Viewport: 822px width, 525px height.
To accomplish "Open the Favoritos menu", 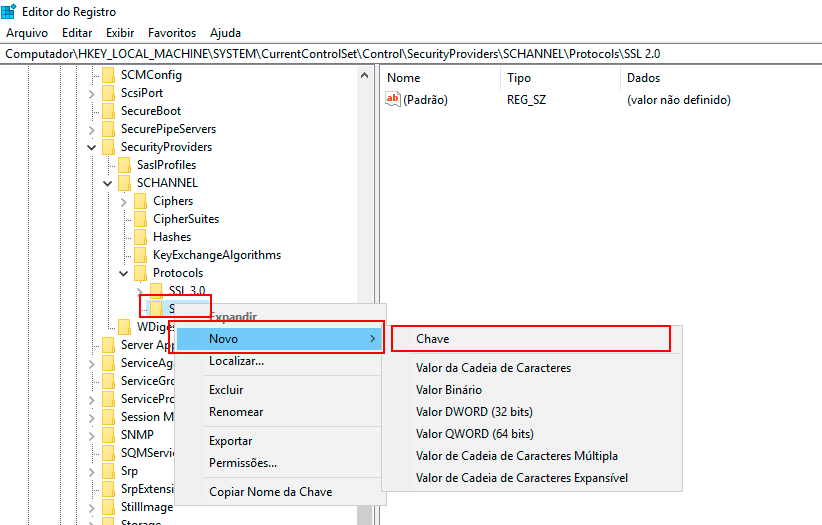I will click(x=172, y=33).
